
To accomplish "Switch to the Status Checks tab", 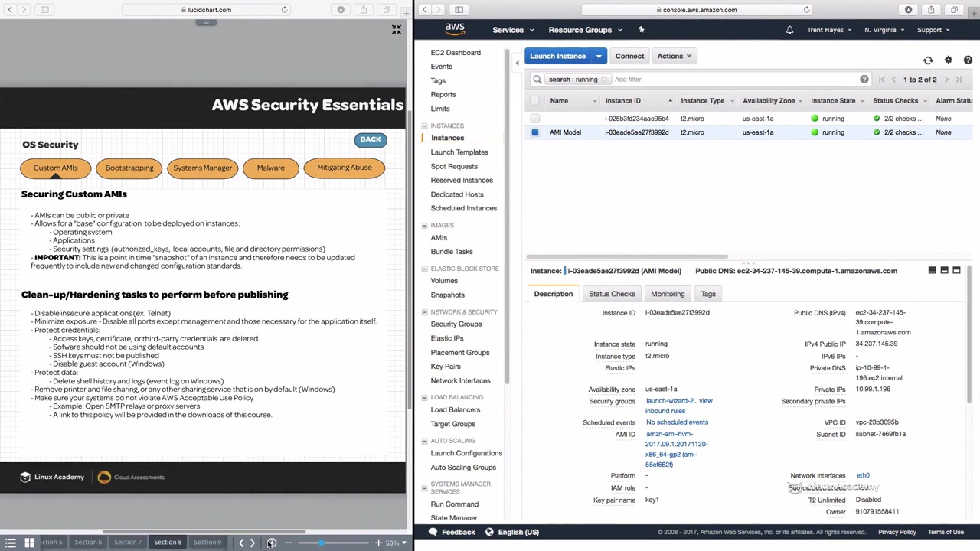I will pyautogui.click(x=612, y=294).
